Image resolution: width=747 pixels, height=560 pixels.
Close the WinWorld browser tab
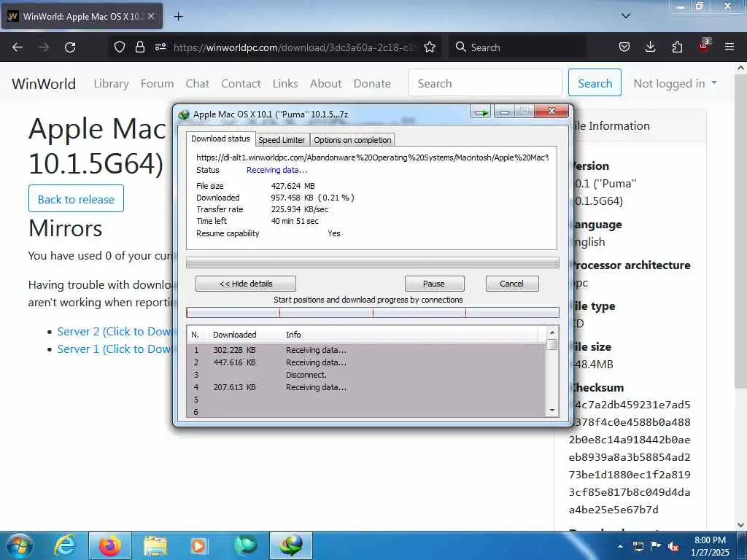coord(151,16)
